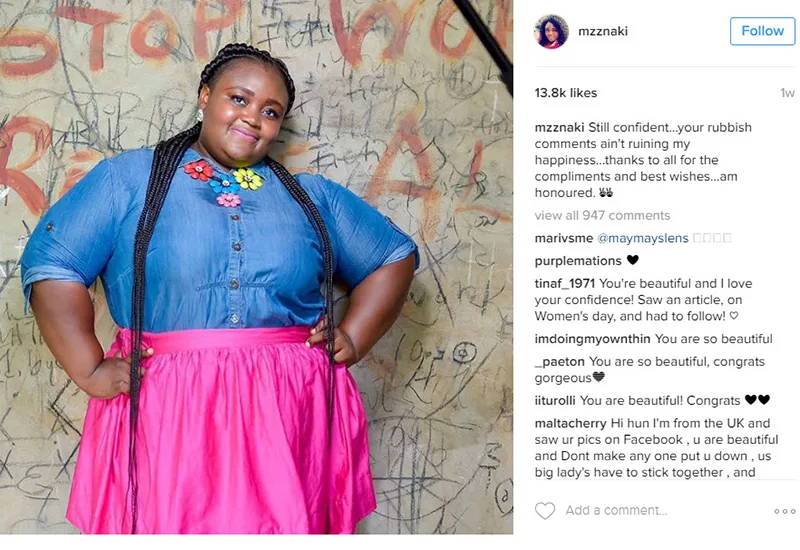The width and height of the screenshot is (800, 550).
Task: Click the mzznaki name in caption
Action: coord(559,127)
